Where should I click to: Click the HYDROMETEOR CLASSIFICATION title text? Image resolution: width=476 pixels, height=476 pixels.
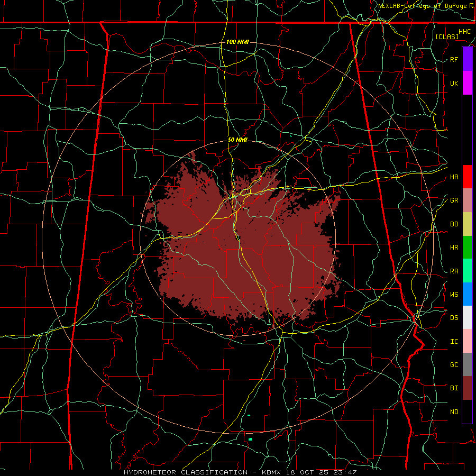185,472
